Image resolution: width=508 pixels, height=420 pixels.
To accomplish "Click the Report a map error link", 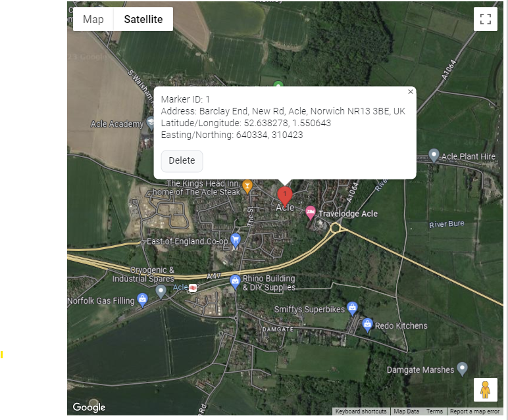I will click(x=476, y=411).
